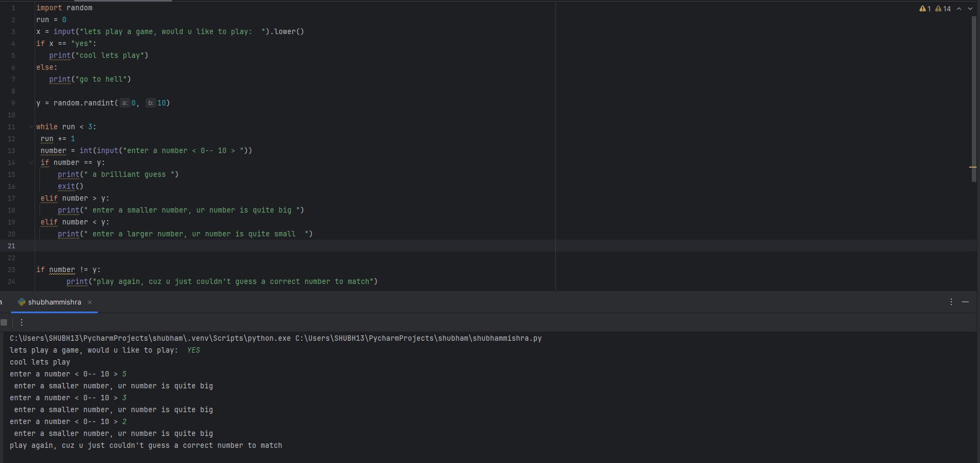Place cursor on 'import random' line
The width and height of the screenshot is (980, 463).
tap(64, 8)
